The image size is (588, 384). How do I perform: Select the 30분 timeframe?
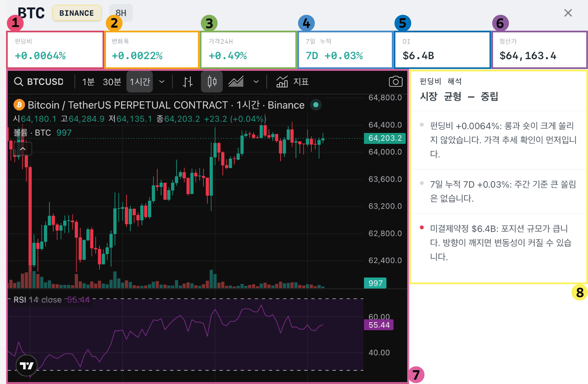[x=112, y=82]
